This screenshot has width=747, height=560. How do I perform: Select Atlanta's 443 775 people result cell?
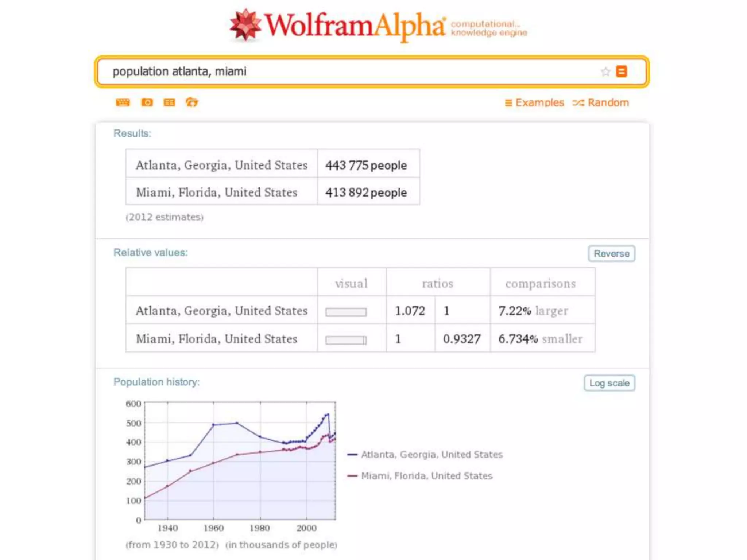[366, 165]
